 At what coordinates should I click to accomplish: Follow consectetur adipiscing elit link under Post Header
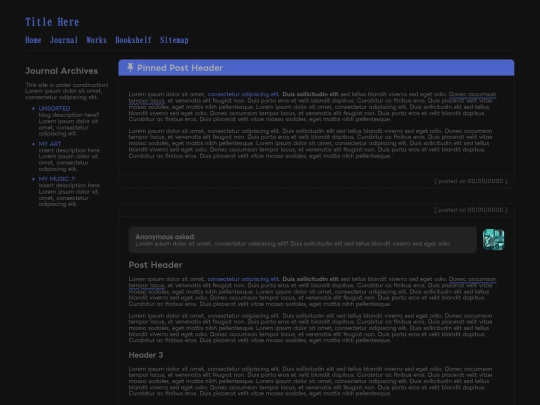coord(243,279)
